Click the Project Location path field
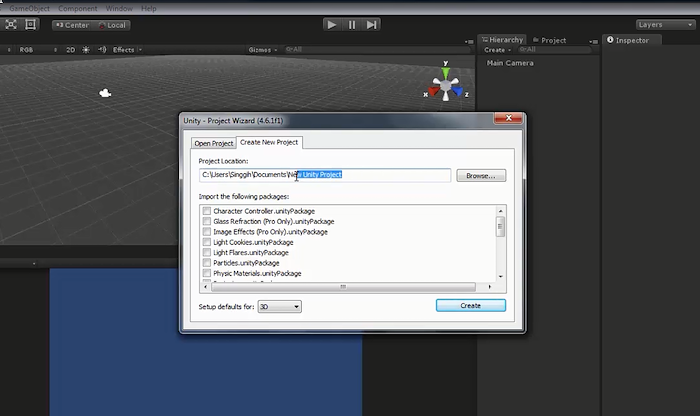Image resolution: width=700 pixels, height=416 pixels. coord(325,175)
